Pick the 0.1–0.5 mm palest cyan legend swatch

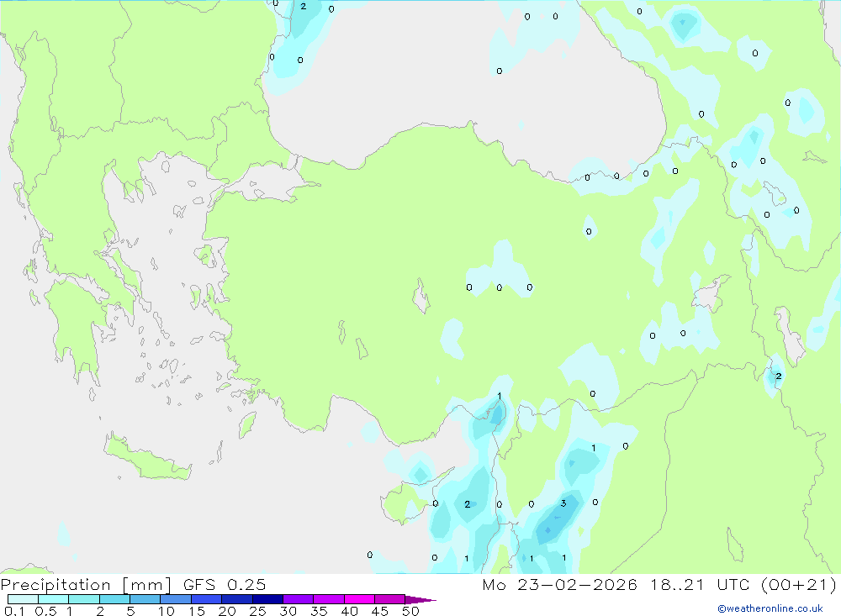coord(23,599)
